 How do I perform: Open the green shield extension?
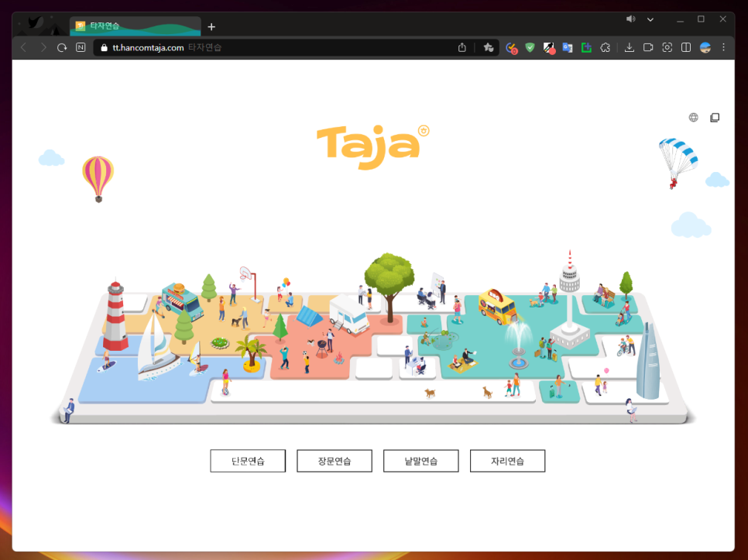click(x=530, y=47)
